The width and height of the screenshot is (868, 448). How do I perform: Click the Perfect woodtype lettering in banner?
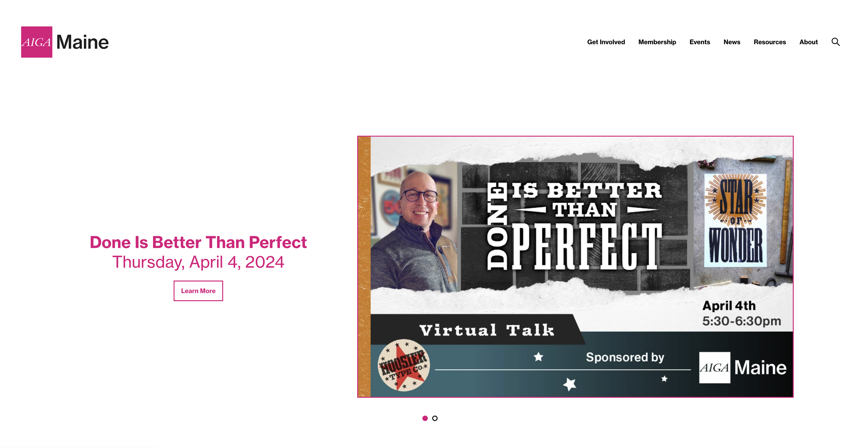click(x=587, y=246)
